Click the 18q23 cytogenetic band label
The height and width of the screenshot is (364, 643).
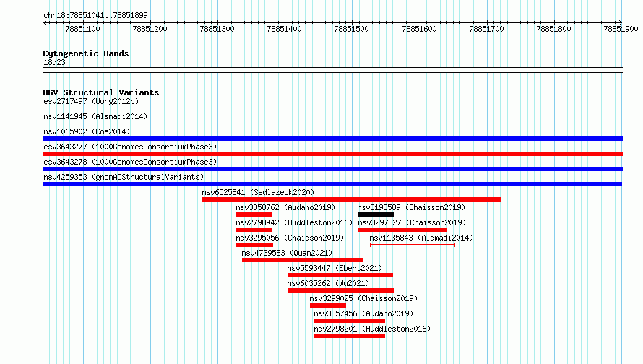[54, 62]
